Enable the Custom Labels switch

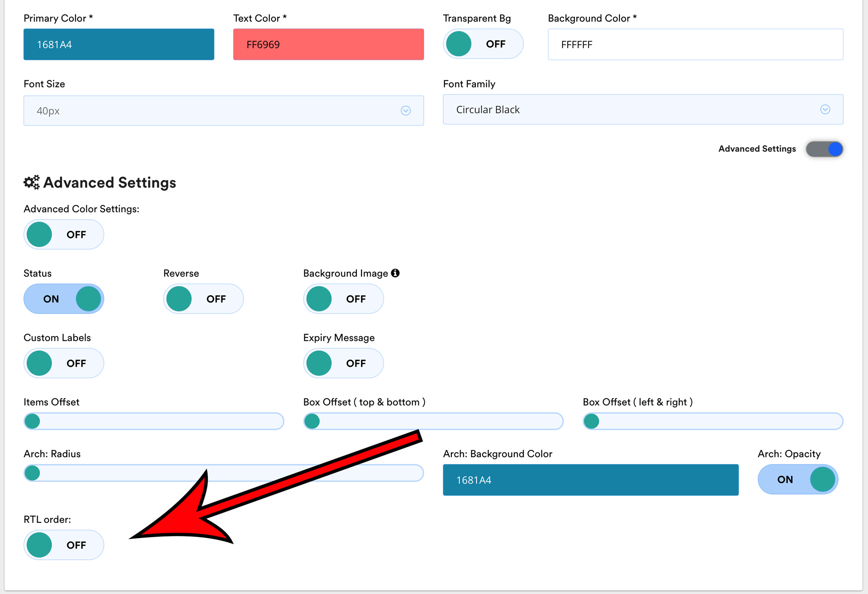64,363
